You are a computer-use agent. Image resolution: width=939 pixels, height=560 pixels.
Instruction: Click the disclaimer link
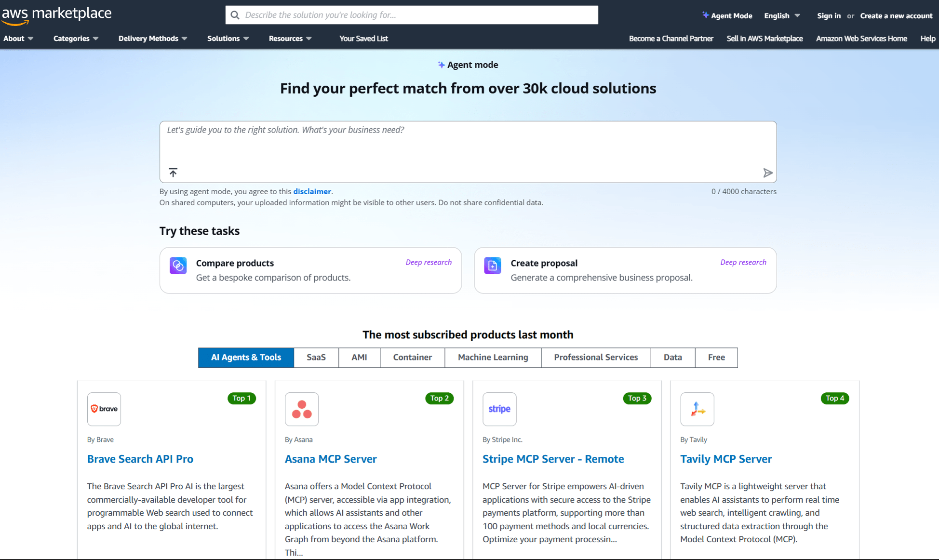(x=311, y=191)
